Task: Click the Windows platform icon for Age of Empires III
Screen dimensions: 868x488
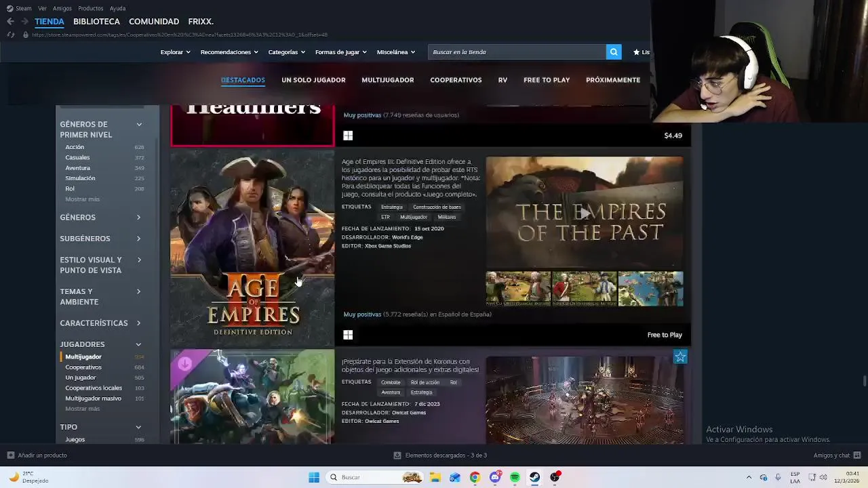Action: click(x=348, y=335)
